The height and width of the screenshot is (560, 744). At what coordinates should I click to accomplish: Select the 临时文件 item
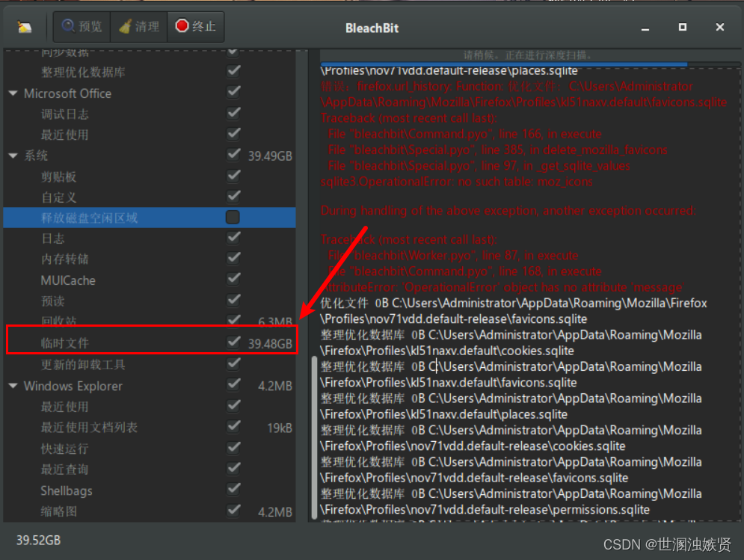coord(64,343)
